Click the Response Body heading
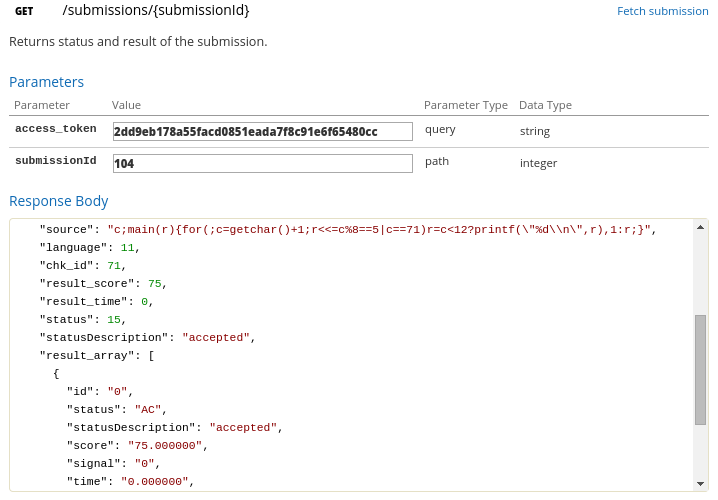 (x=58, y=201)
